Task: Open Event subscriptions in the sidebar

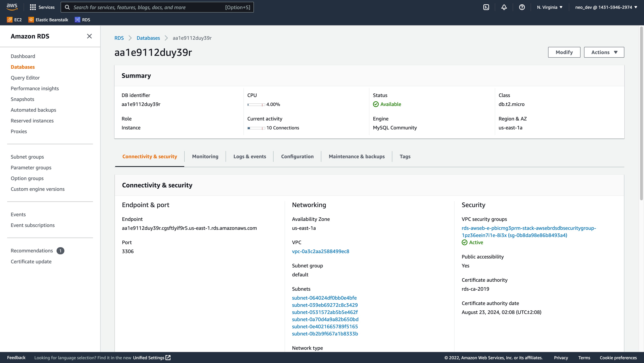Action: (x=33, y=225)
